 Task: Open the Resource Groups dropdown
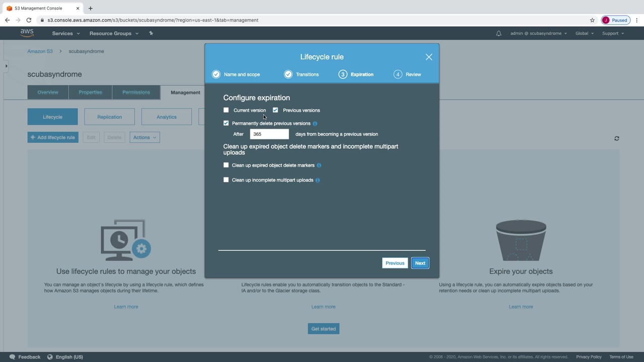[114, 33]
